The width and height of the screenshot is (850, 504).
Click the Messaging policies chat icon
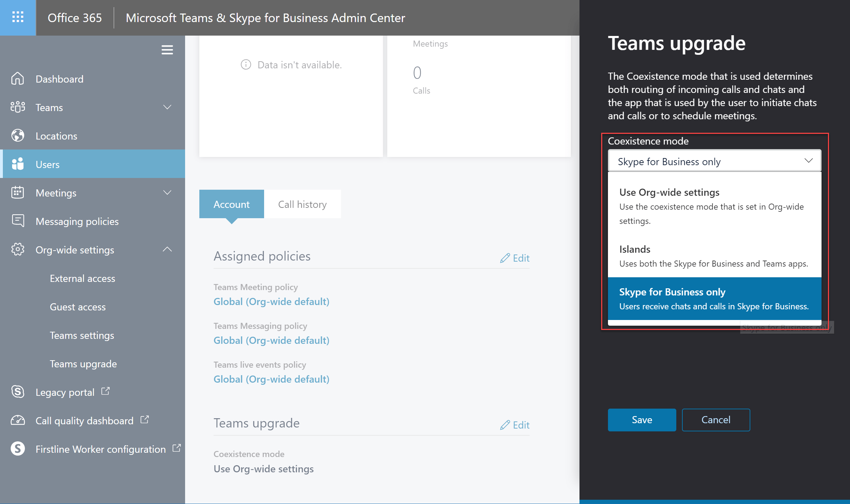coord(17,221)
